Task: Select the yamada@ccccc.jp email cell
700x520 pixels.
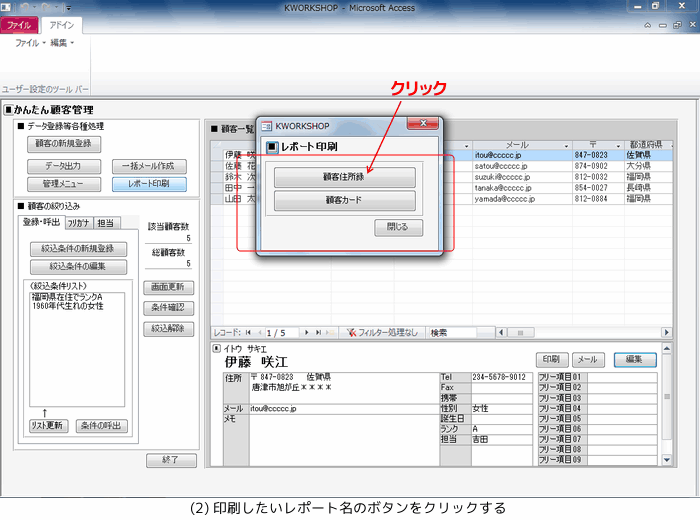Action: (x=522, y=199)
